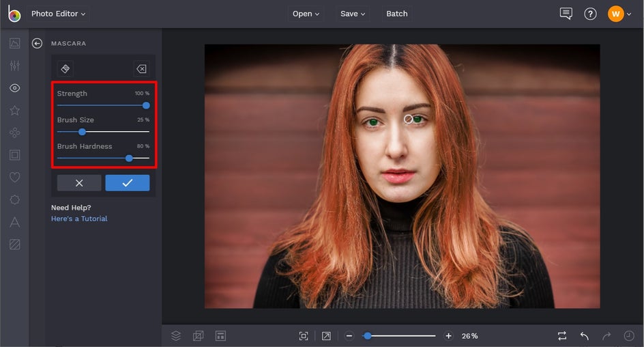Click the fit to screen icon
The image size is (644, 347).
pos(304,335)
